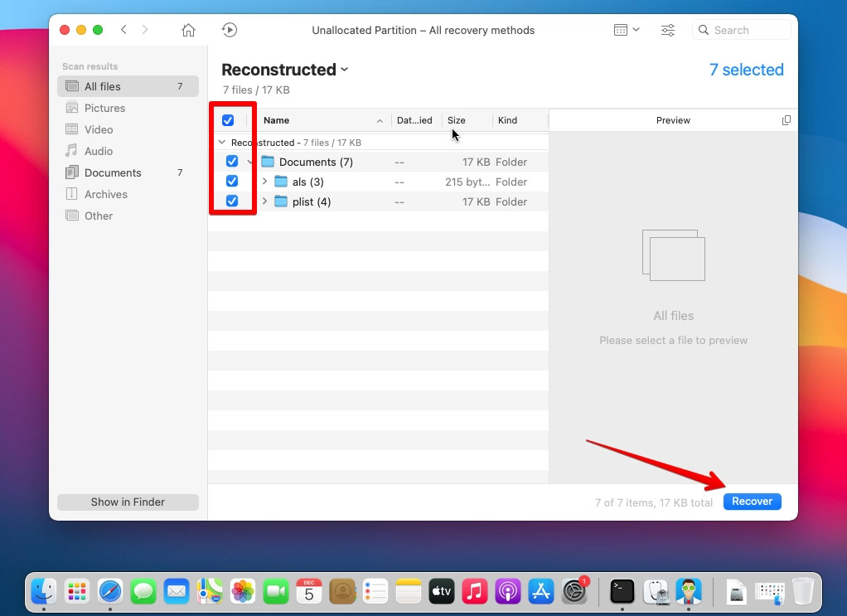This screenshot has width=847, height=616.
Task: Launch Safari from the Dock
Action: 110,591
